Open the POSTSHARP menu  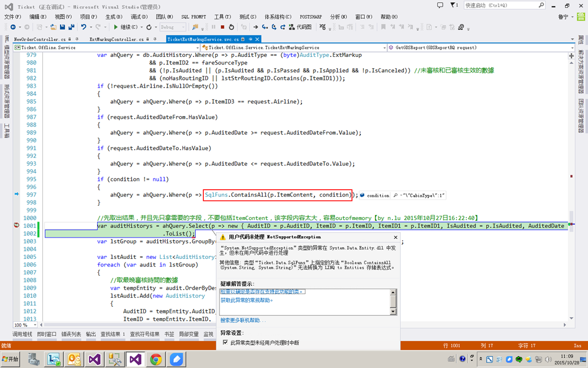[x=311, y=17]
